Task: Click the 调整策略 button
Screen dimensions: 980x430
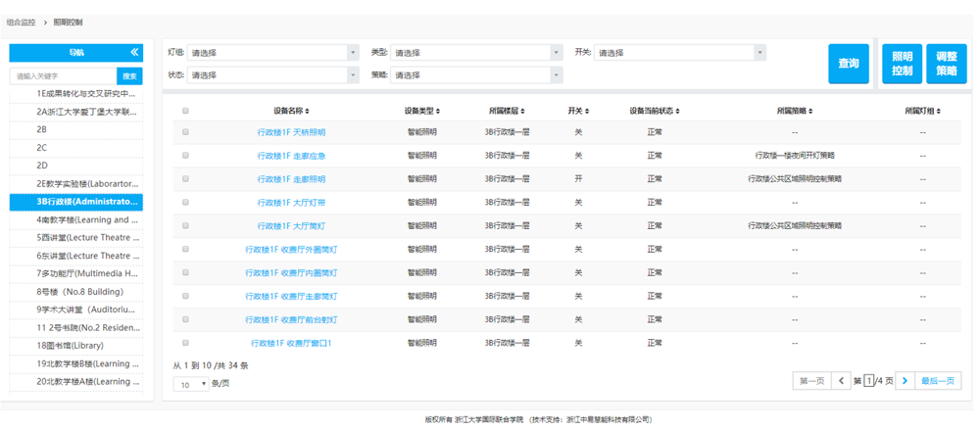Action: (x=947, y=63)
